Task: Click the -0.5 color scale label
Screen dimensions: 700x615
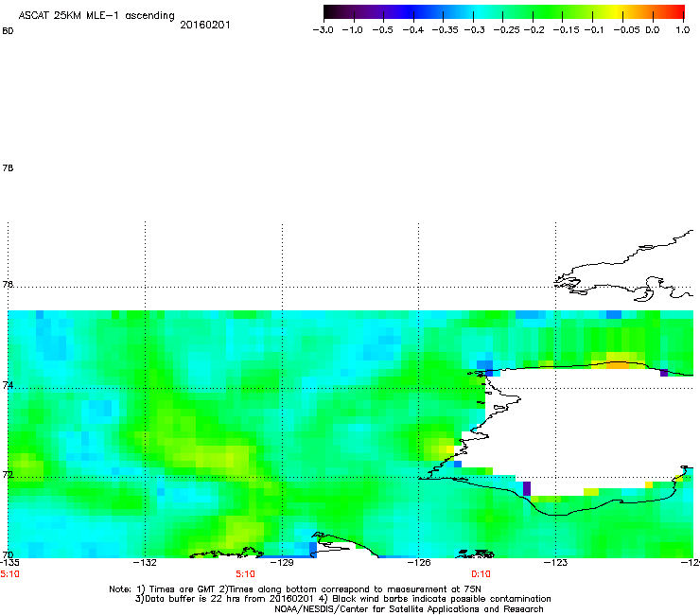Action: [x=382, y=30]
